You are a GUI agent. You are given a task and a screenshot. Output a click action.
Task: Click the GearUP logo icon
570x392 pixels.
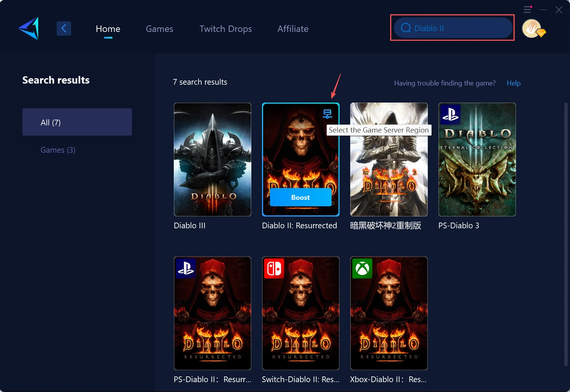point(29,28)
